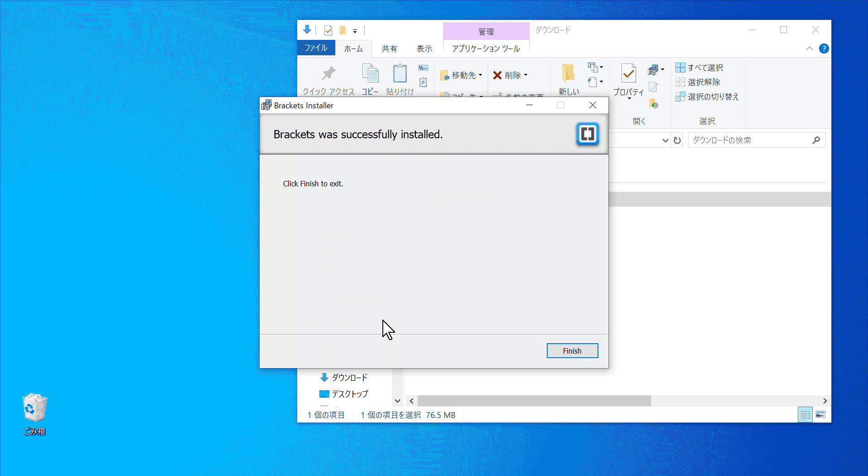Click the horizontal scrollbar right arrow
This screenshot has width=868, height=476.
[x=825, y=401]
